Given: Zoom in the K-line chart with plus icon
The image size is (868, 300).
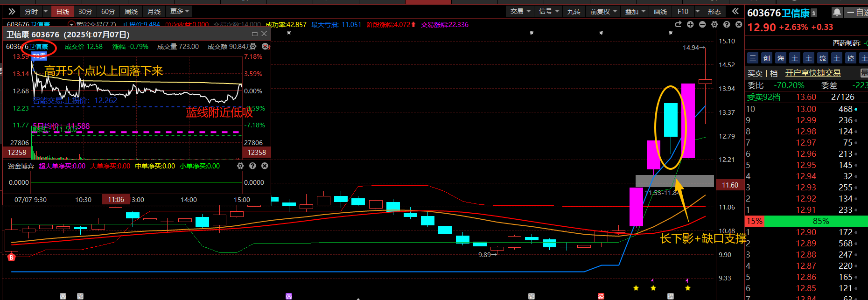Looking at the screenshot, I should 690,24.
